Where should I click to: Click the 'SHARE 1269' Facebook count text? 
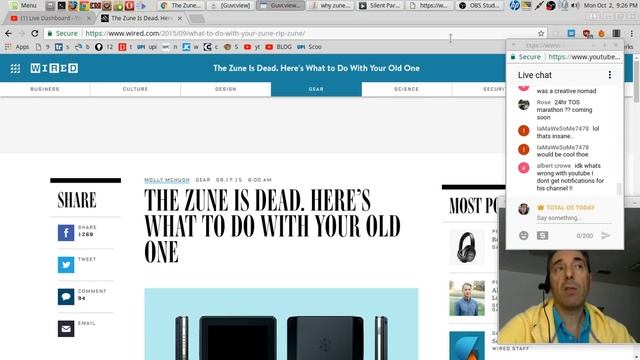click(x=87, y=231)
